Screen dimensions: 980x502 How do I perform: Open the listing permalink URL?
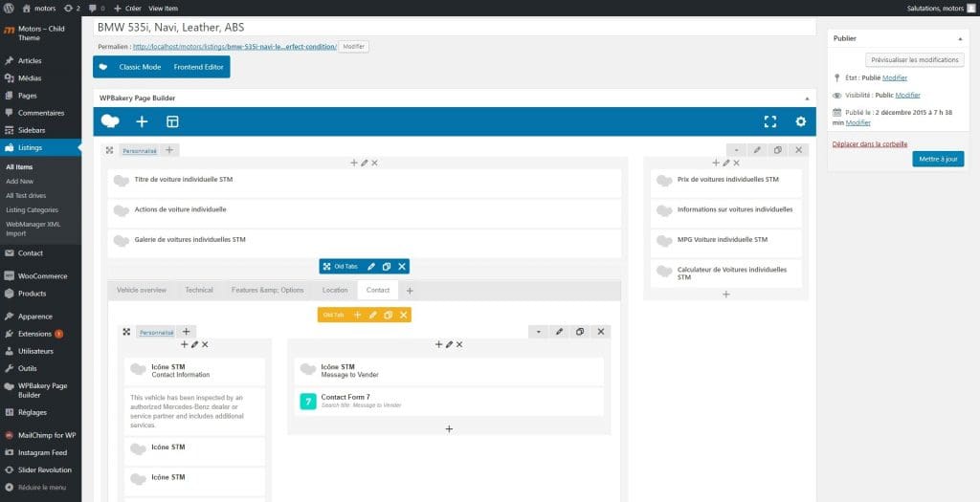(235, 47)
